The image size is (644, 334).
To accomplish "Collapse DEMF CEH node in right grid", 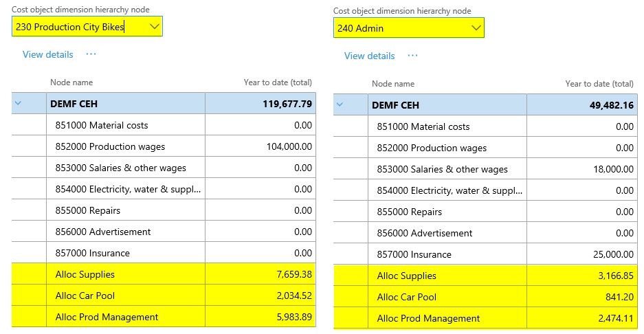I will (x=340, y=105).
